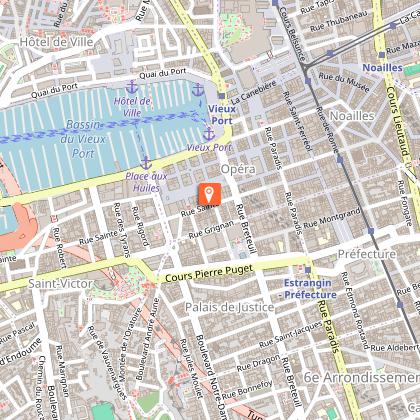Click the Cours Lieutaud street label
Image resolution: width=420 pixels, height=420 pixels.
pyautogui.click(x=398, y=121)
